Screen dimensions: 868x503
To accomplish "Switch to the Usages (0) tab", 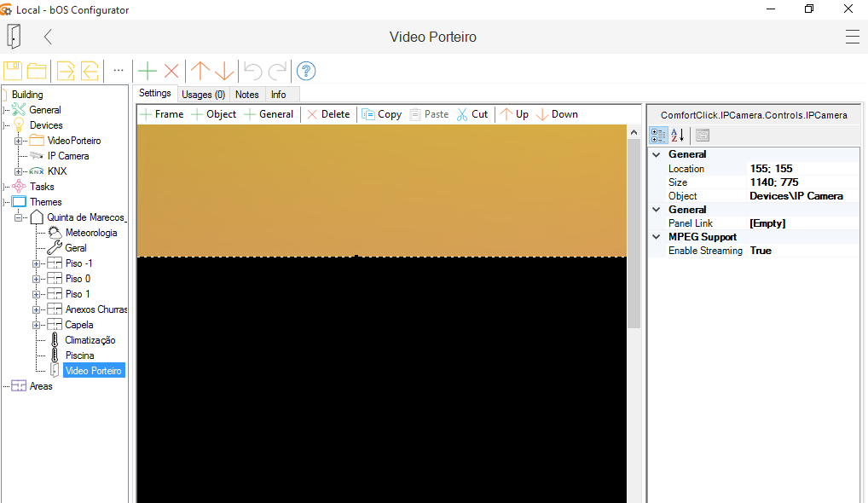I will tap(203, 95).
